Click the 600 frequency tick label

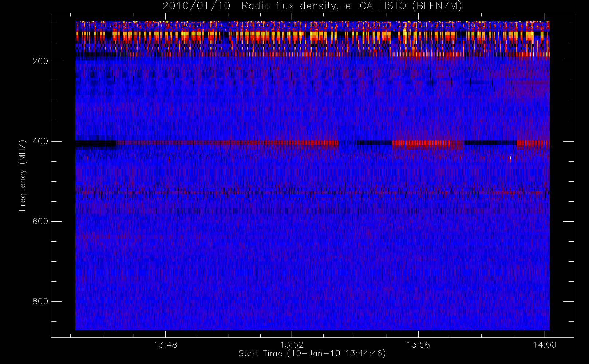pos(40,221)
